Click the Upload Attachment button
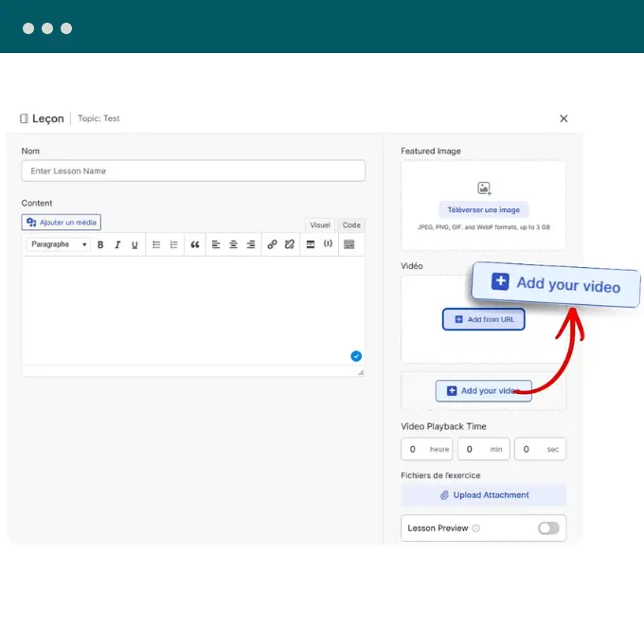The width and height of the screenshot is (644, 644). tap(483, 495)
